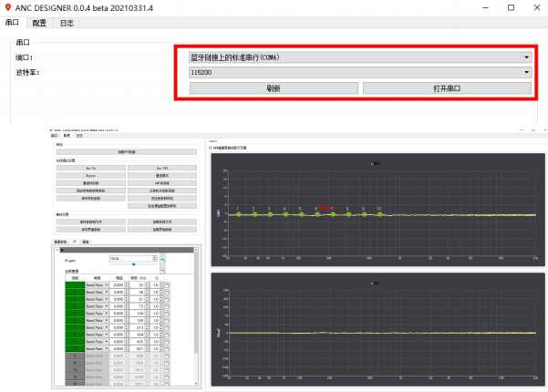Click the 刷新 refresh button
This screenshot has width=548, height=392.
[x=274, y=88]
